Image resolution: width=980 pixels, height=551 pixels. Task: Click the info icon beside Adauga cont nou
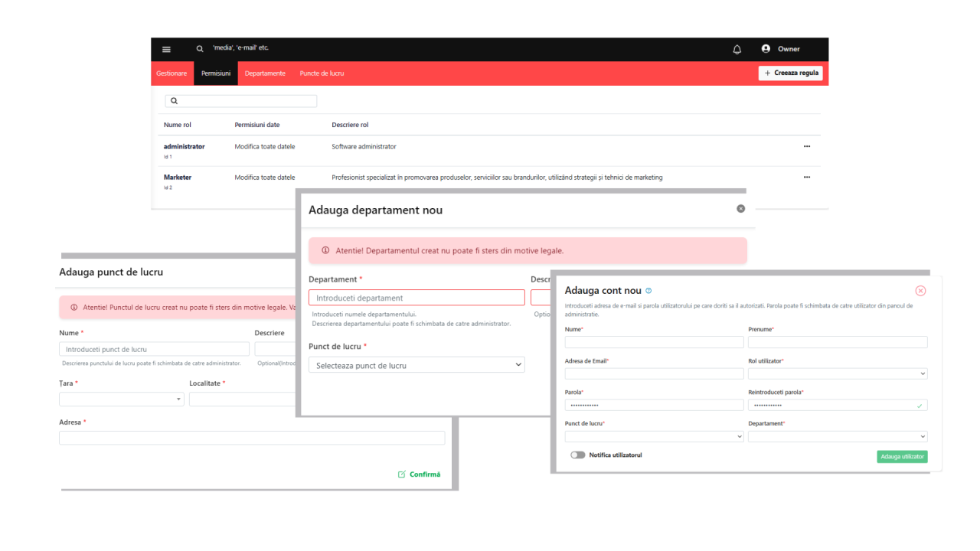648,291
